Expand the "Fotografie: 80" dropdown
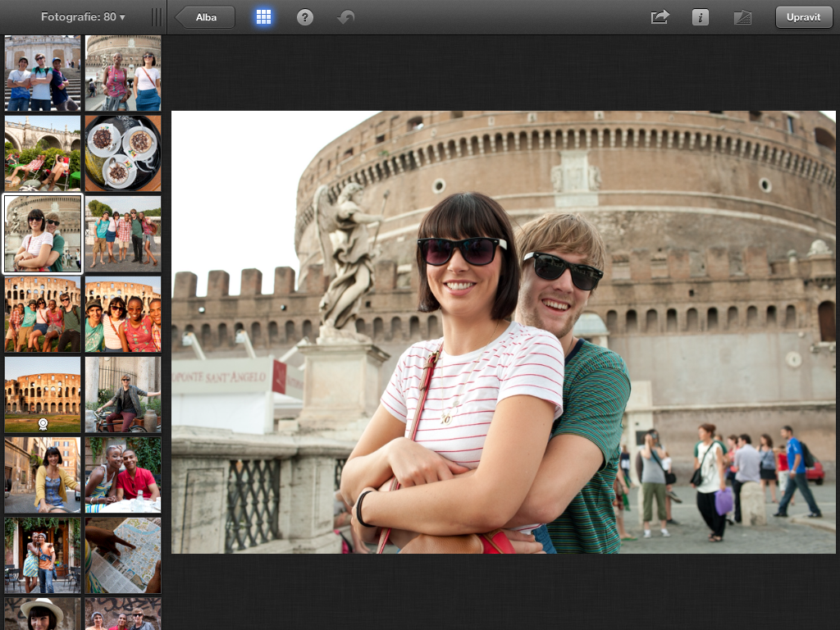Image resolution: width=840 pixels, height=630 pixels. pyautogui.click(x=83, y=17)
